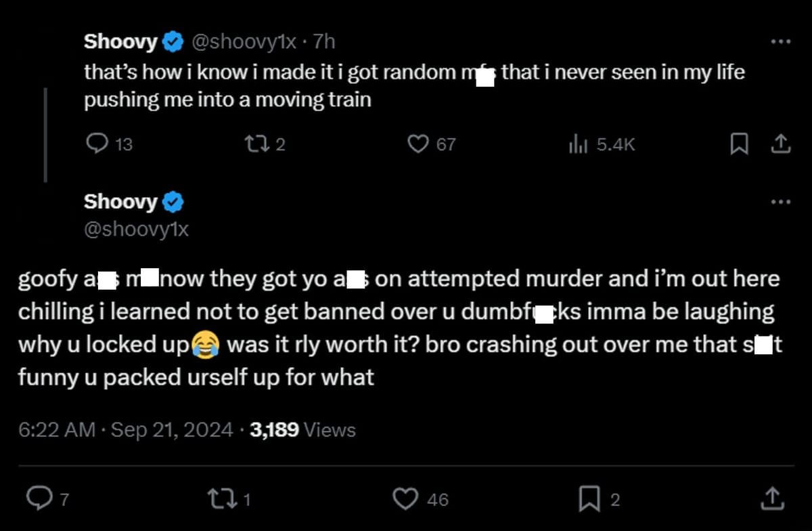
Task: Bookmark the first tweet
Action: tap(739, 144)
